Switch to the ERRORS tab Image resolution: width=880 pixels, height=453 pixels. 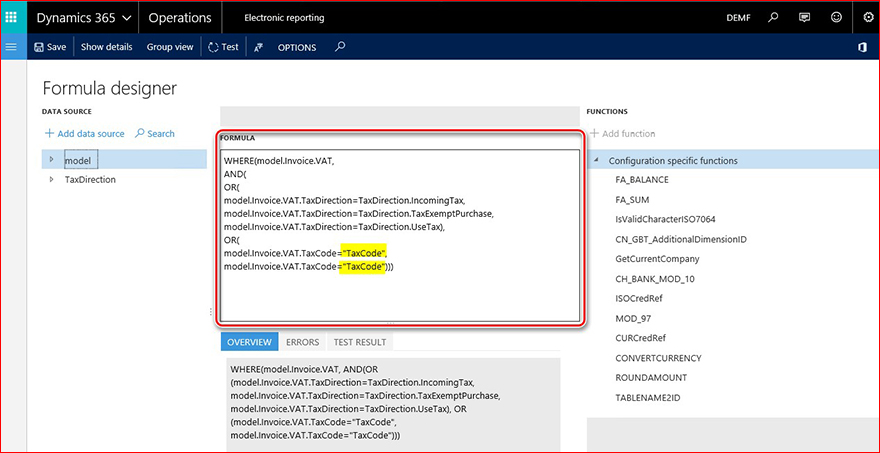click(302, 342)
